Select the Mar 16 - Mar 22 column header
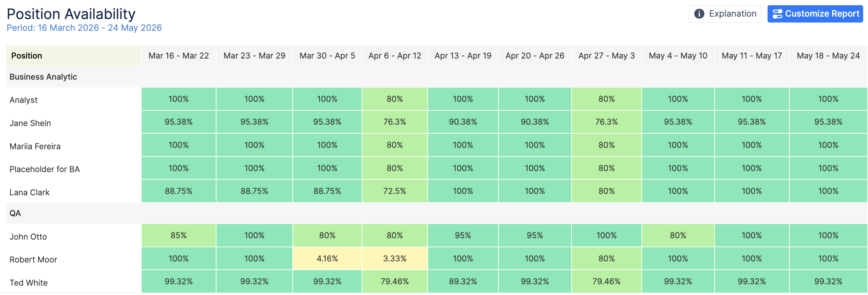The width and height of the screenshot is (868, 295). pyautogui.click(x=178, y=56)
